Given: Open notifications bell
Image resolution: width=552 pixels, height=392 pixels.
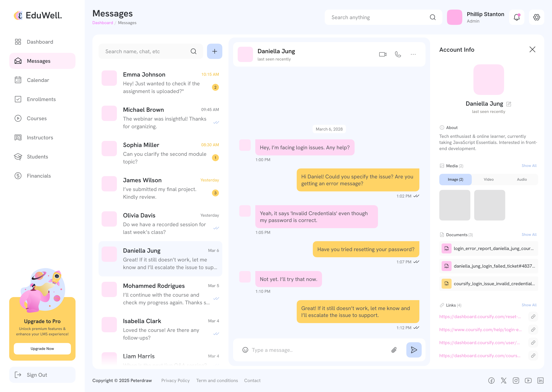Looking at the screenshot, I should 517,17.
